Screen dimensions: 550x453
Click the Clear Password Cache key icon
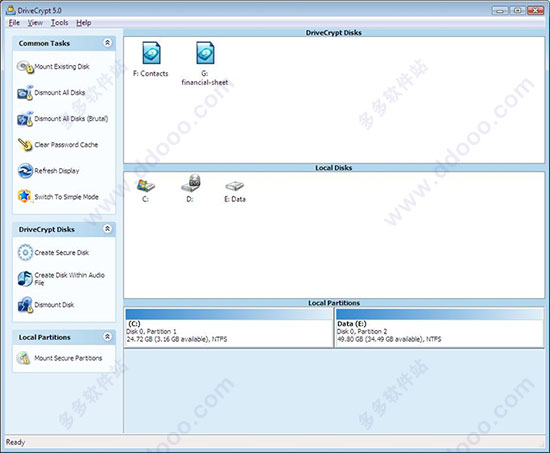click(25, 145)
